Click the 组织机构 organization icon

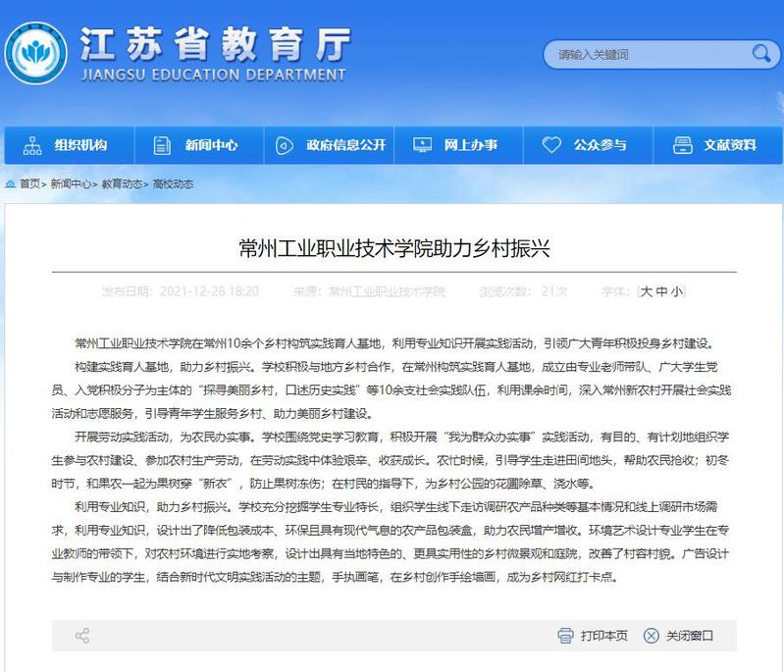coord(31,145)
